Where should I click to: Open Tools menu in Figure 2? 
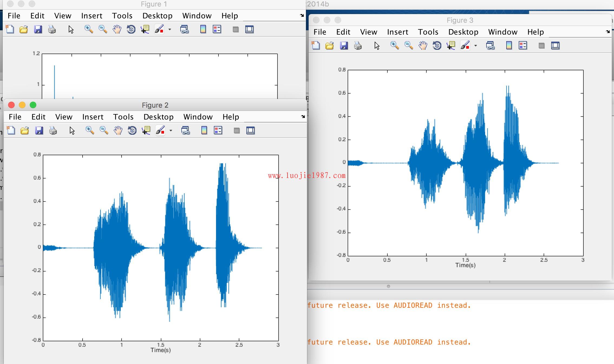pos(123,117)
